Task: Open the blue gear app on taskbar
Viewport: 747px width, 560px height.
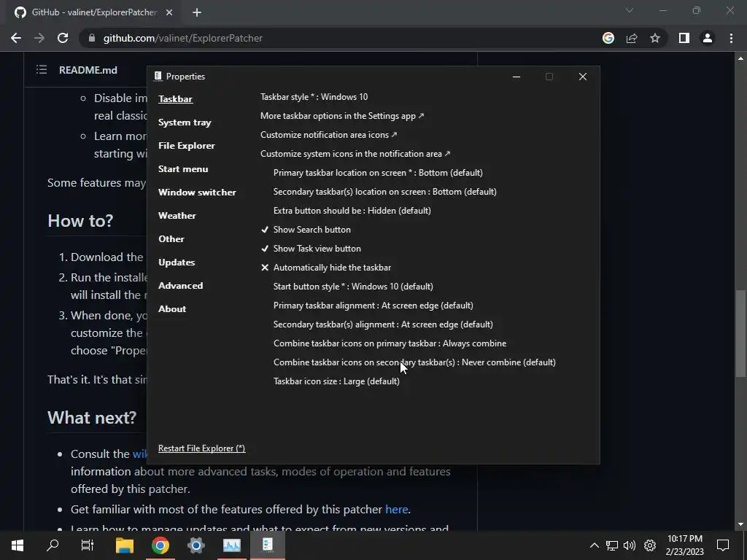Action: tap(196, 545)
